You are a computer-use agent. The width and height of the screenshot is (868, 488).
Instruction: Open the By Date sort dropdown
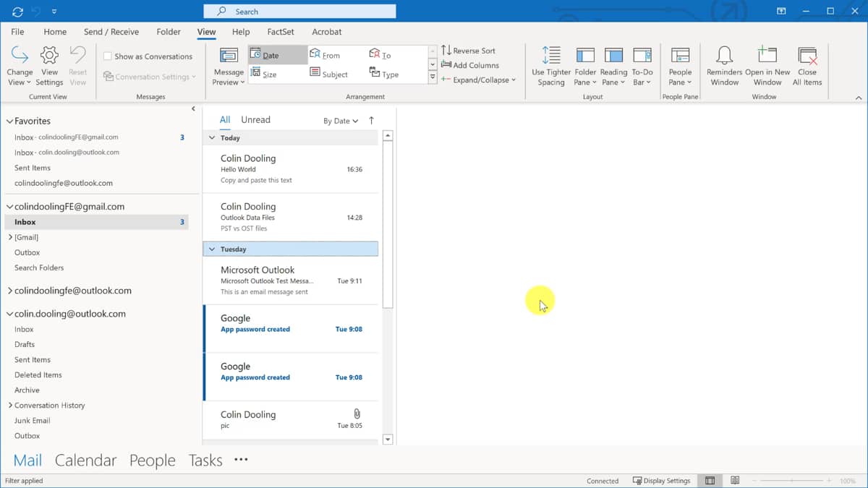[341, 121]
